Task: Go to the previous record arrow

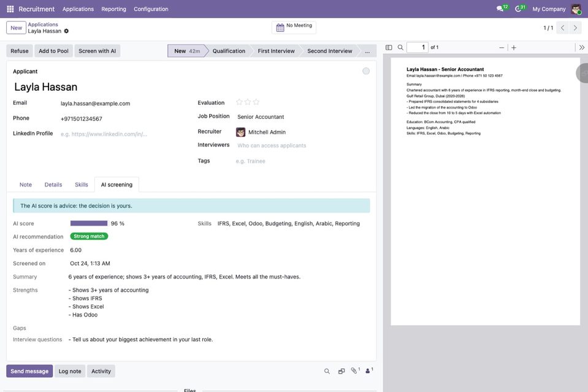Action: pyautogui.click(x=562, y=28)
